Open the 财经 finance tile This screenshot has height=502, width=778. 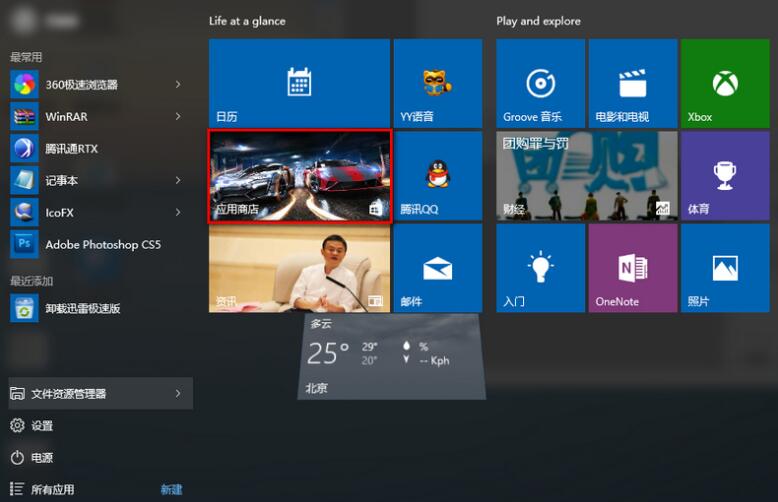pos(586,176)
